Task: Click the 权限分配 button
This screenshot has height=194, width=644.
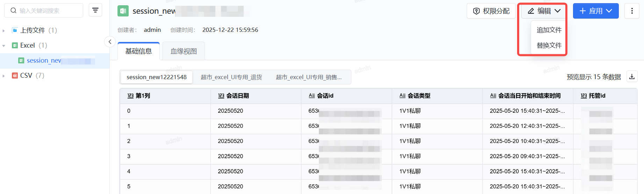Action: click(491, 11)
